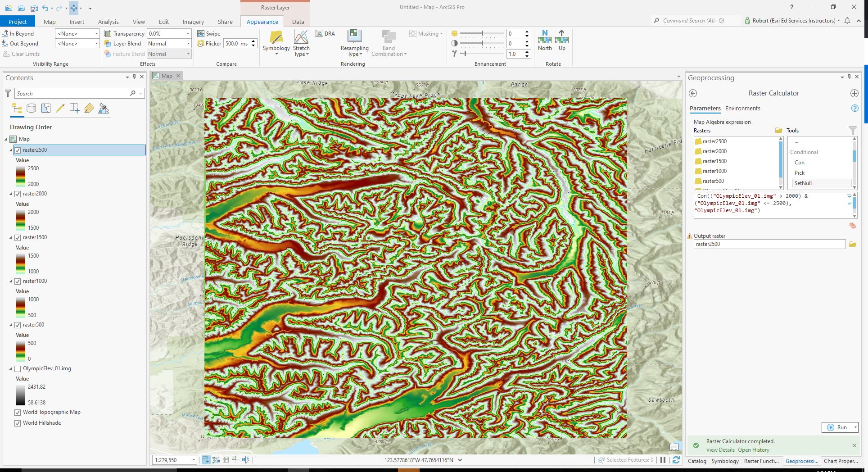
Task: Switch Contents to List By Data Source
Action: tap(31, 108)
